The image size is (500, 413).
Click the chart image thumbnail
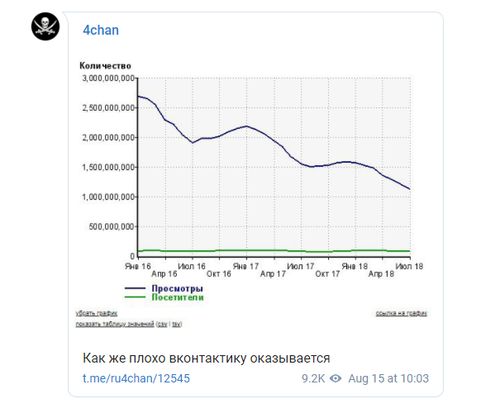[x=252, y=195]
